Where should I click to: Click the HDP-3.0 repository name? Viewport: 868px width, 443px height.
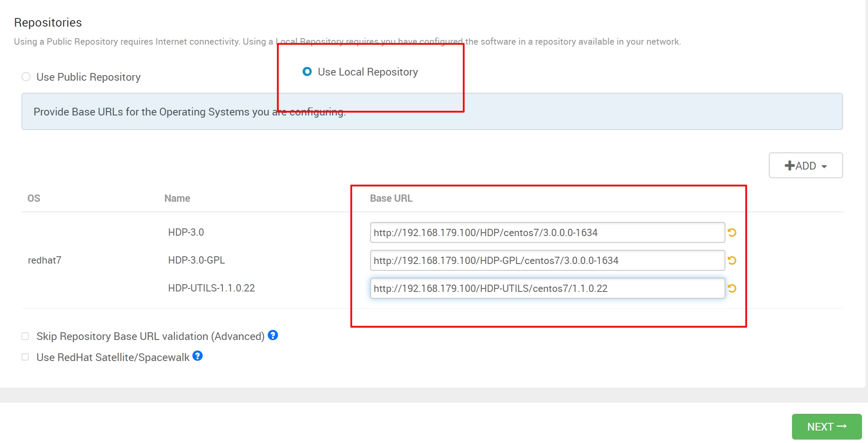(x=186, y=232)
